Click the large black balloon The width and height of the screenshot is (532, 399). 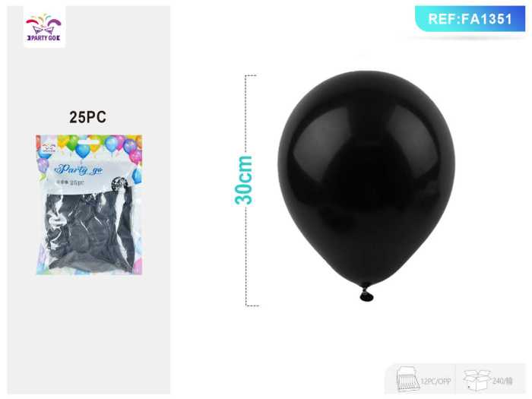click(366, 178)
